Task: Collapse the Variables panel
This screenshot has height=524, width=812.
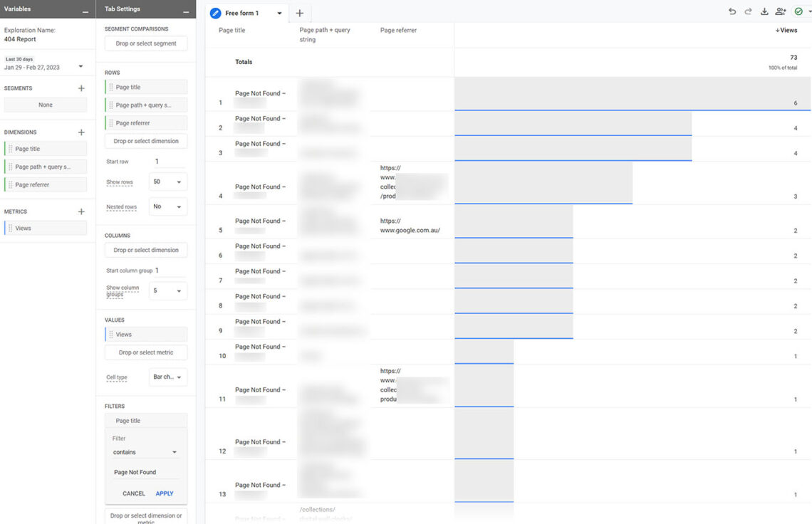Action: 85,11
